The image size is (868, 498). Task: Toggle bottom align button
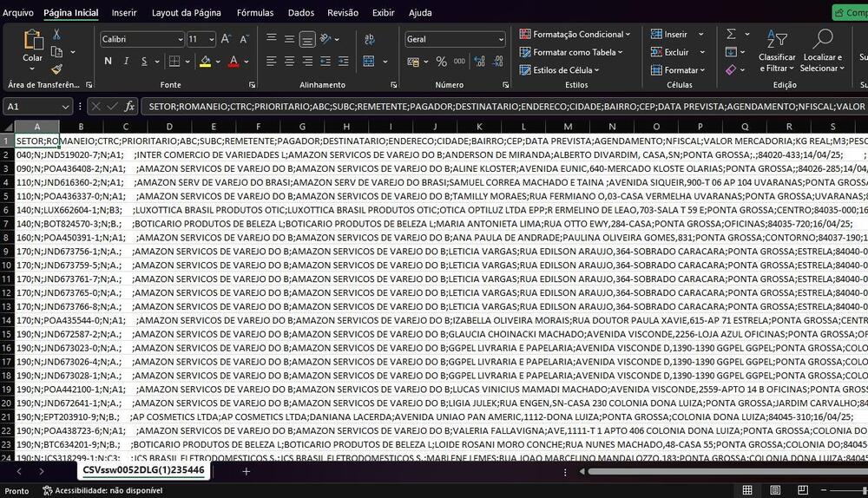307,39
